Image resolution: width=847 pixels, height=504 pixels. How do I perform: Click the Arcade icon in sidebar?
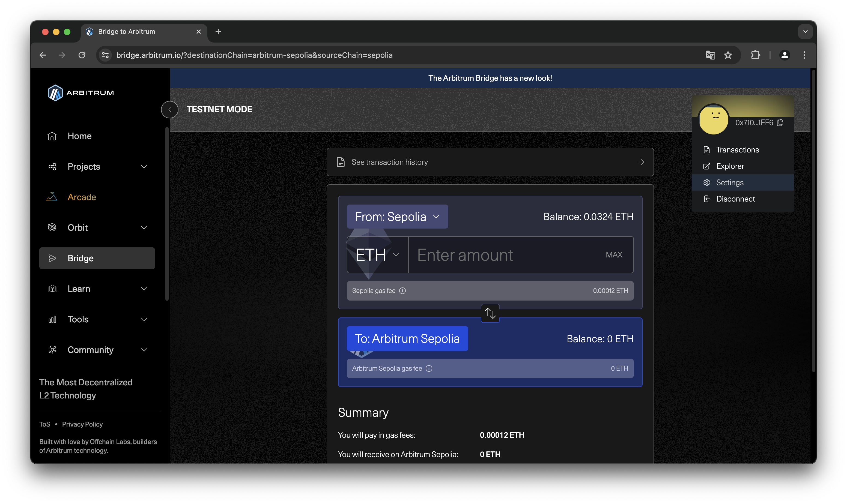coord(52,197)
